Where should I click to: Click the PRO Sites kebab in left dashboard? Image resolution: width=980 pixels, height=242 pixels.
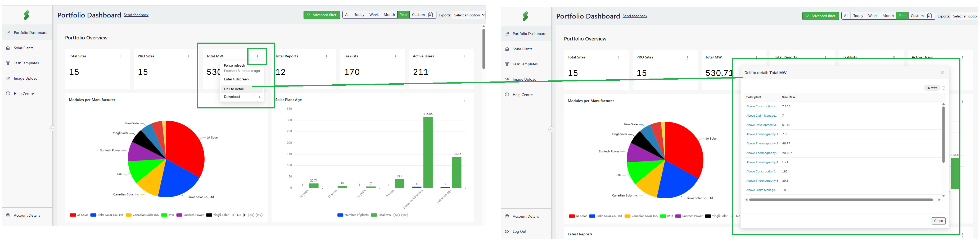[x=189, y=57]
